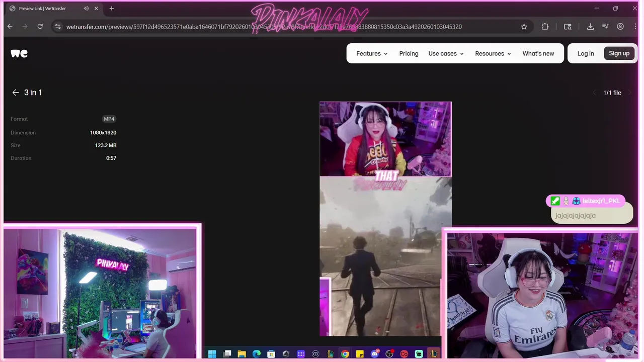Go back from the 3 in 1 preview
Screen dimensions: 644x362
(16, 93)
